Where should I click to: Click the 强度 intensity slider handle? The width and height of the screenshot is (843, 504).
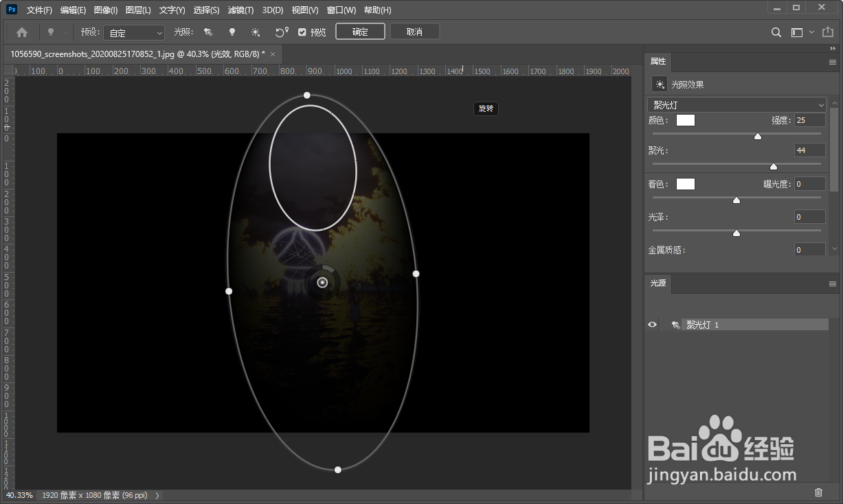coord(758,136)
